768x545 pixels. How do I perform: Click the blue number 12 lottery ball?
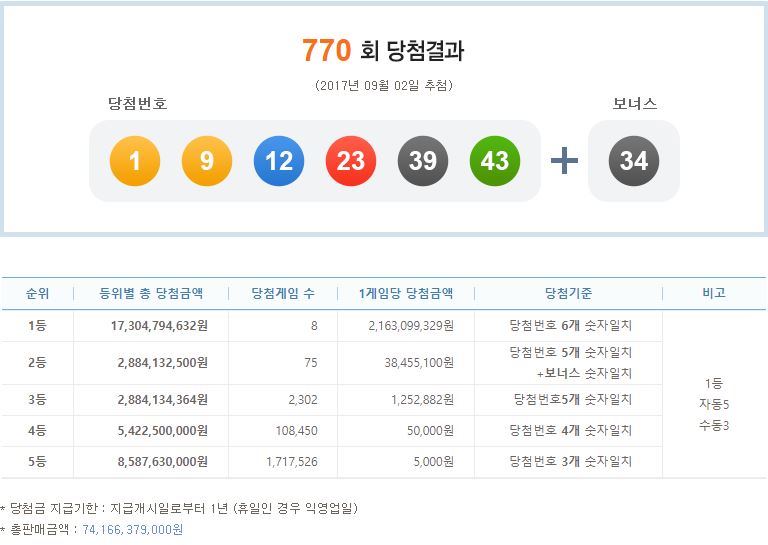coord(279,161)
